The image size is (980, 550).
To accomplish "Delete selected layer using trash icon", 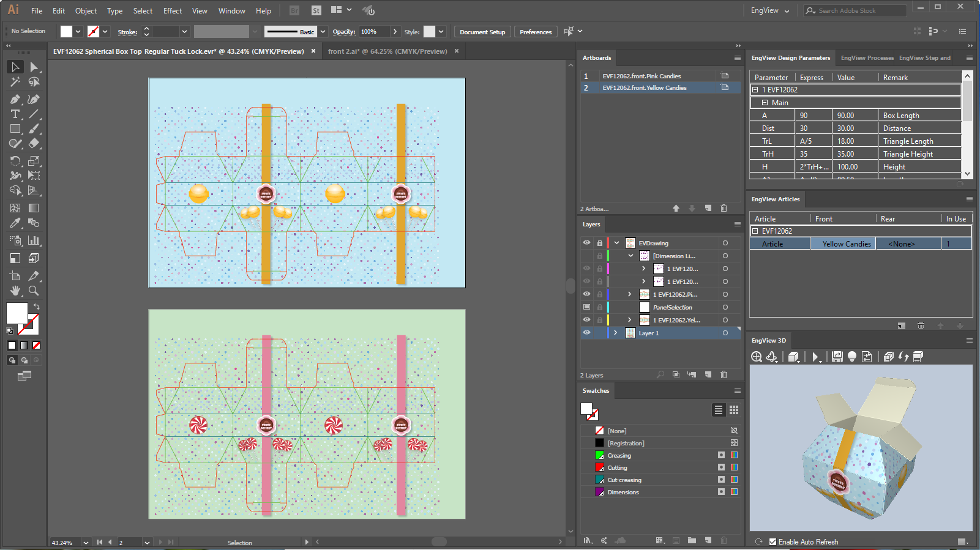I will tap(724, 374).
